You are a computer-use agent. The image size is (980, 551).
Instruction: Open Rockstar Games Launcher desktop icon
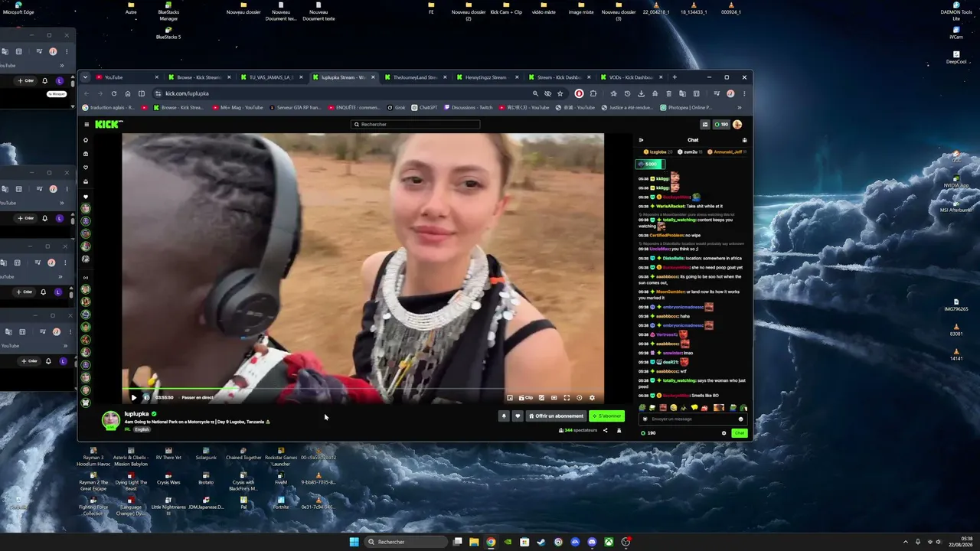(x=281, y=456)
